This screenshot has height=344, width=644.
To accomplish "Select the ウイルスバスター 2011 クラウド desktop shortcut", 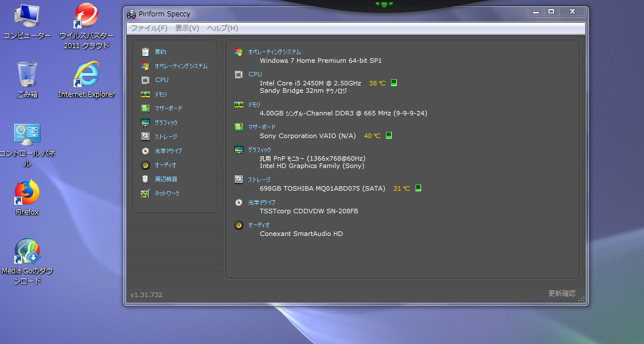I will pyautogui.click(x=87, y=26).
